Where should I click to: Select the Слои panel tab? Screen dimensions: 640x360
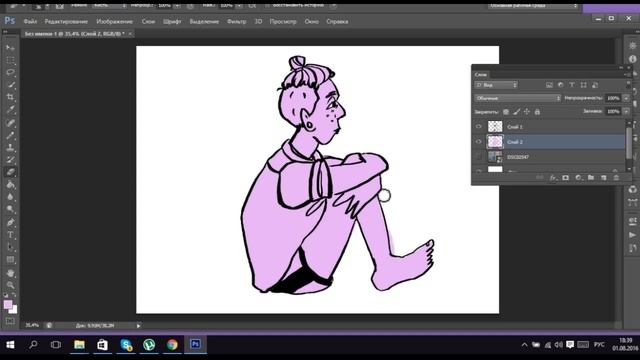tap(481, 75)
